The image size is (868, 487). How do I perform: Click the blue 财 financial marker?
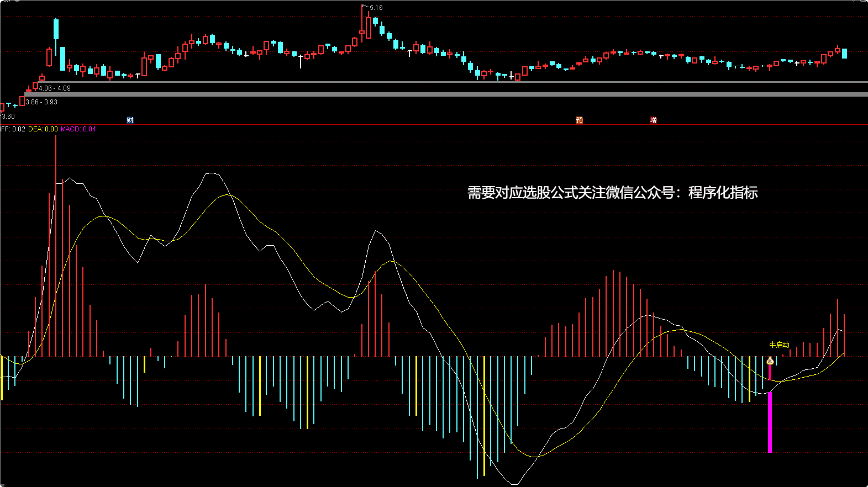[x=130, y=120]
